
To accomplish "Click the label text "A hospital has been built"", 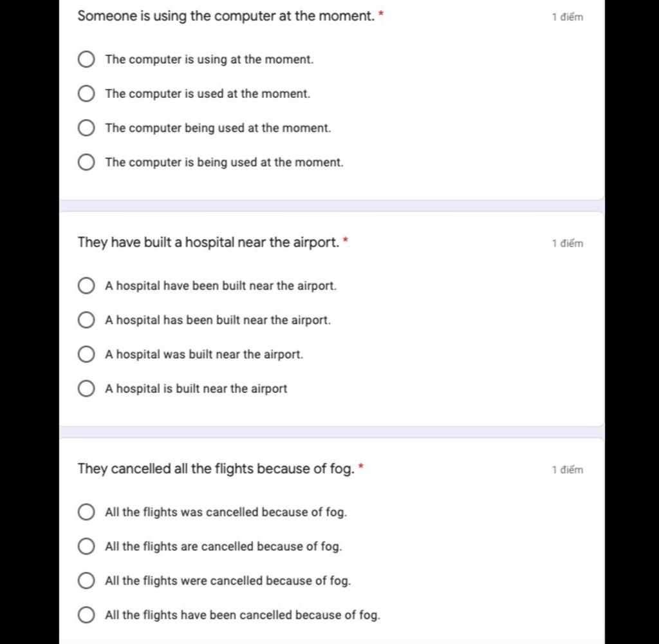I will pyautogui.click(x=218, y=320).
